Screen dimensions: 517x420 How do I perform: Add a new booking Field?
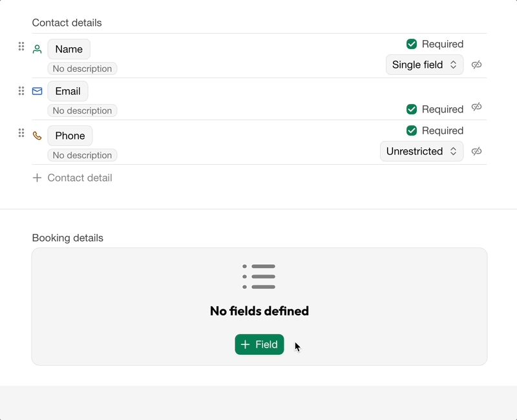(x=259, y=344)
